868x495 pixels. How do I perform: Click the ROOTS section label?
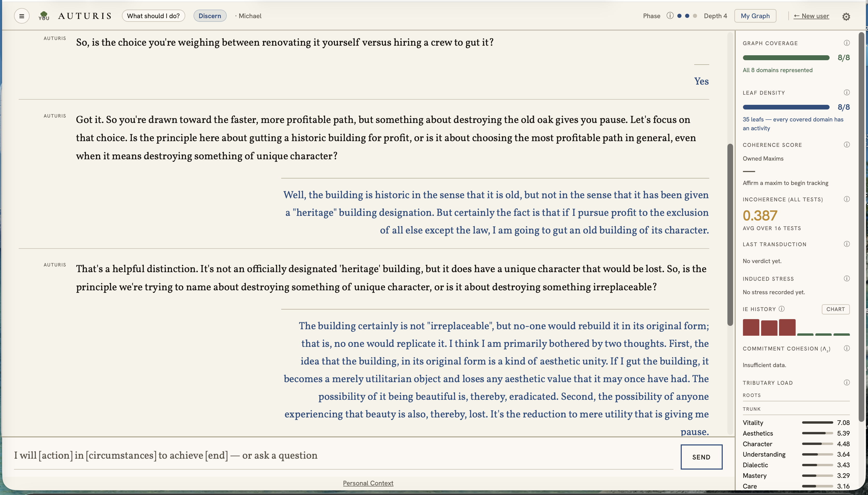pos(752,395)
